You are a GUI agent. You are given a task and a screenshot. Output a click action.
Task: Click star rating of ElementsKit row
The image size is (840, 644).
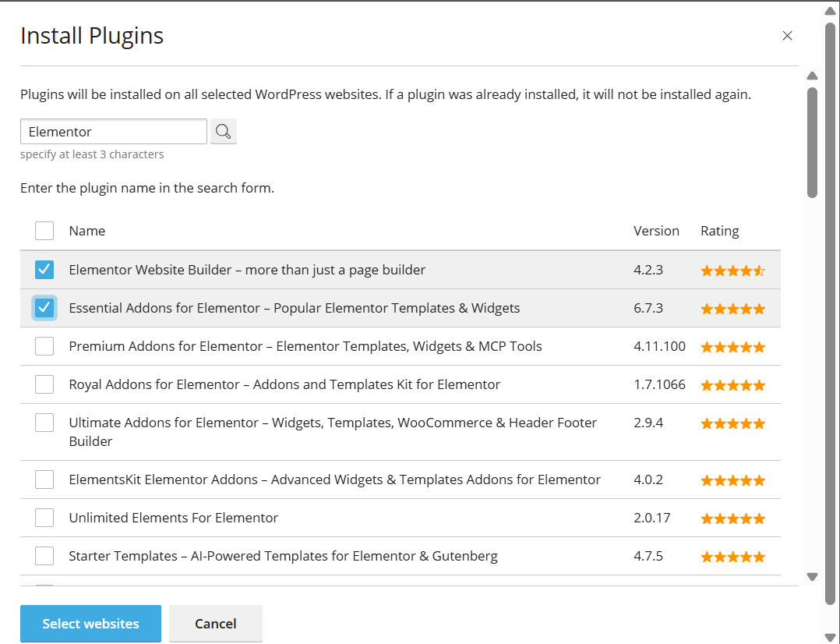pos(732,480)
